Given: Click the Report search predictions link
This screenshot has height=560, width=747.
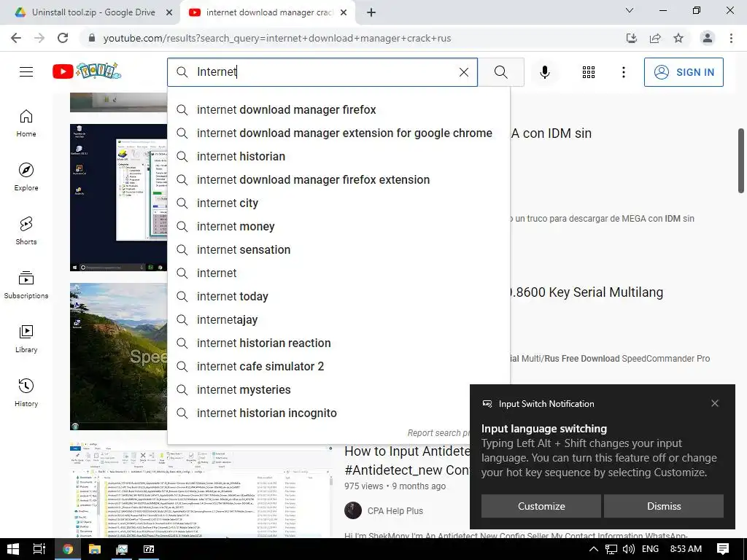Looking at the screenshot, I should pyautogui.click(x=438, y=432).
